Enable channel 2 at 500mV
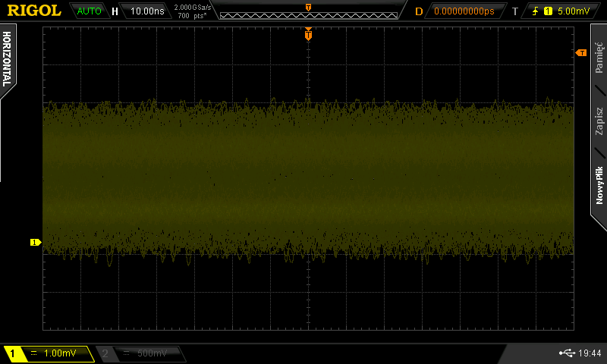 pyautogui.click(x=139, y=353)
